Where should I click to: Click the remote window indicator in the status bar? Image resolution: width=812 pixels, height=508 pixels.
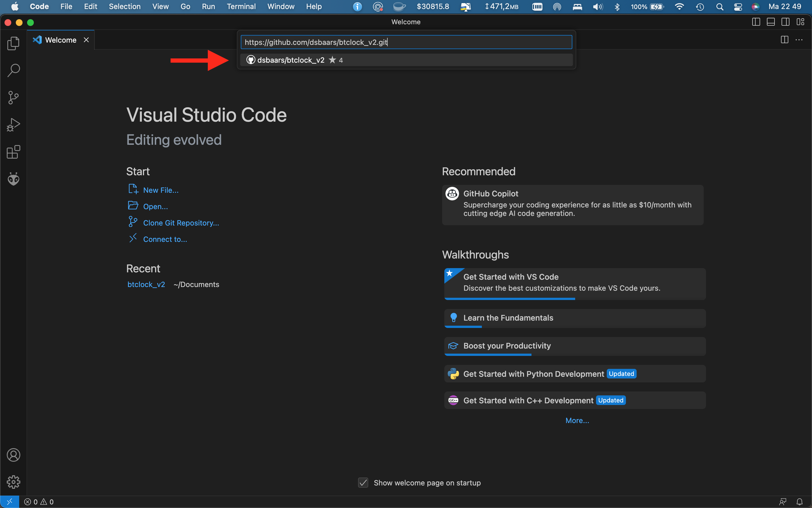(x=9, y=502)
